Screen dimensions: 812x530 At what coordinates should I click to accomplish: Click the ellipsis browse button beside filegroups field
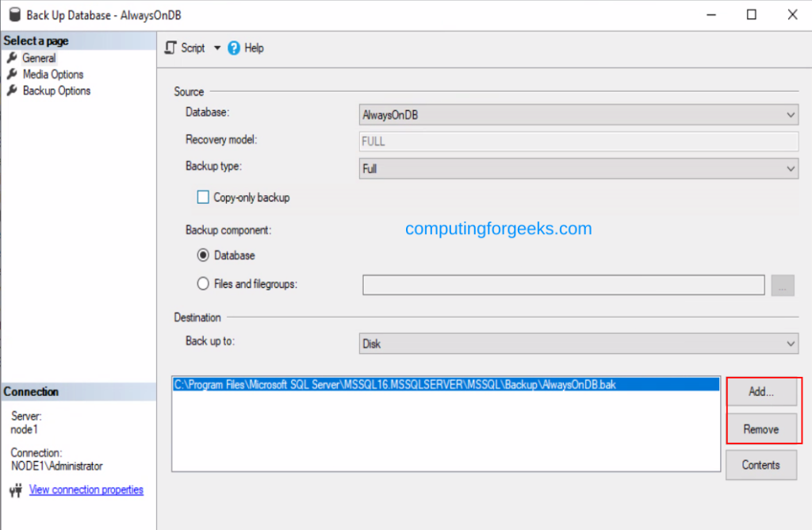[783, 285]
